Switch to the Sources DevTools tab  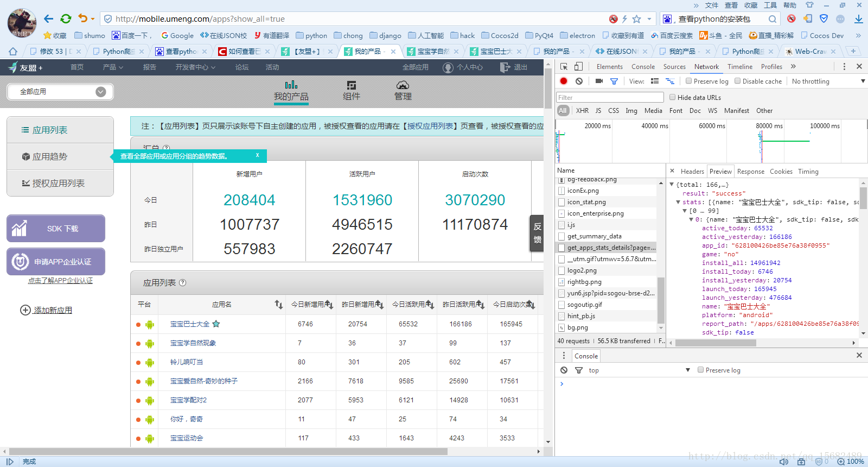point(674,66)
